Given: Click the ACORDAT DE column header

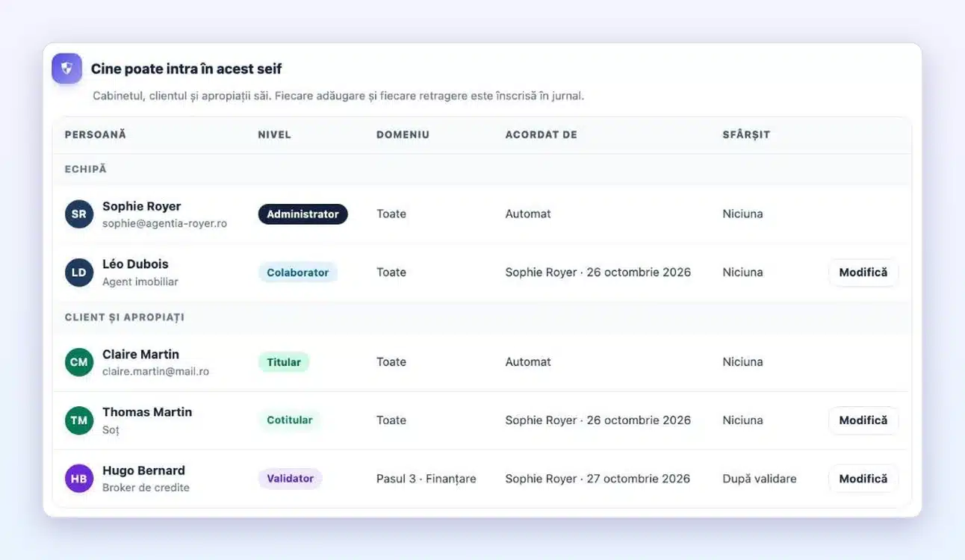Looking at the screenshot, I should 542,135.
